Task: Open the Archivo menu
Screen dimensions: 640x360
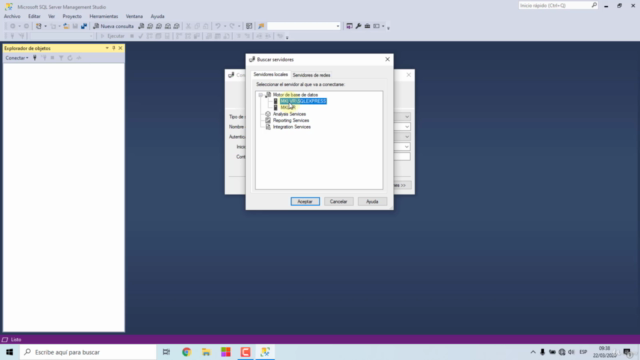Action: click(12, 16)
